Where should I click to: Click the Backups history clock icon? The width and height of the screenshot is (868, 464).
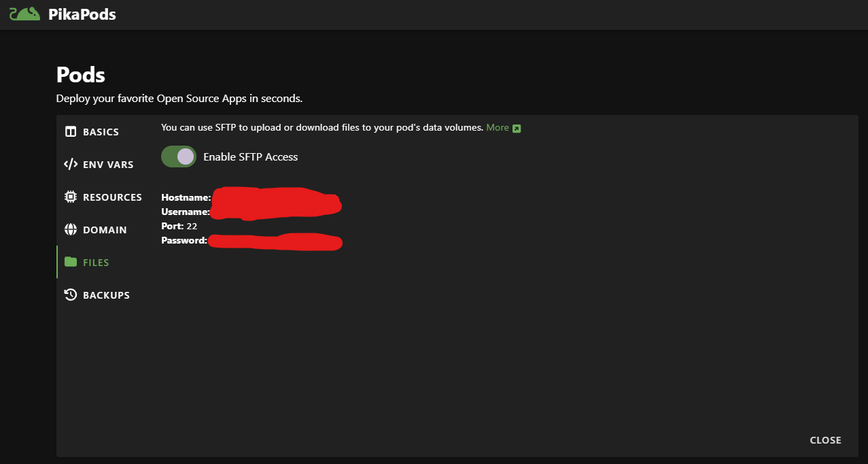click(x=70, y=295)
